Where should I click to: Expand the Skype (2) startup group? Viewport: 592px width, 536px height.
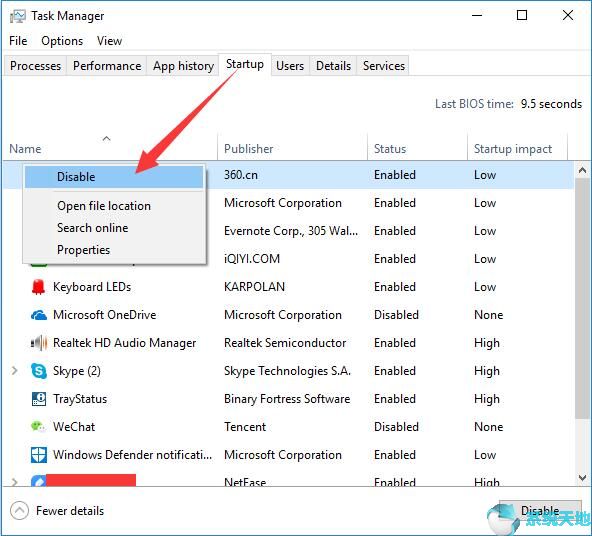point(14,371)
